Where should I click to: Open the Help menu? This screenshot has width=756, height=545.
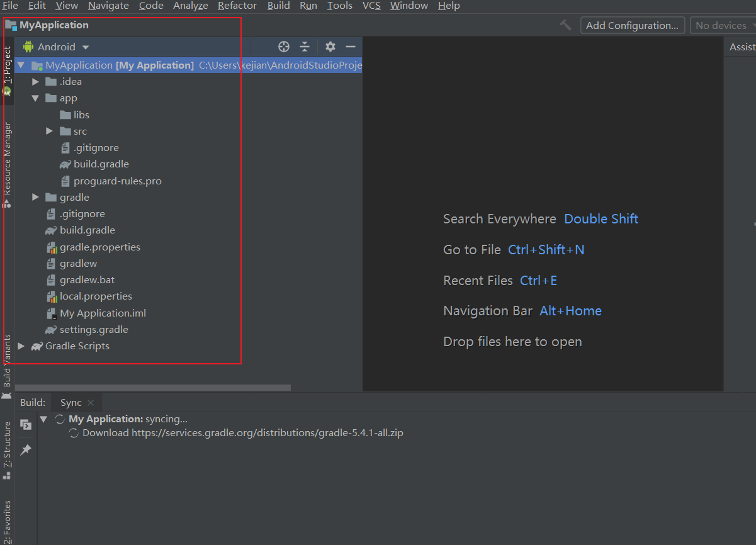coord(449,6)
